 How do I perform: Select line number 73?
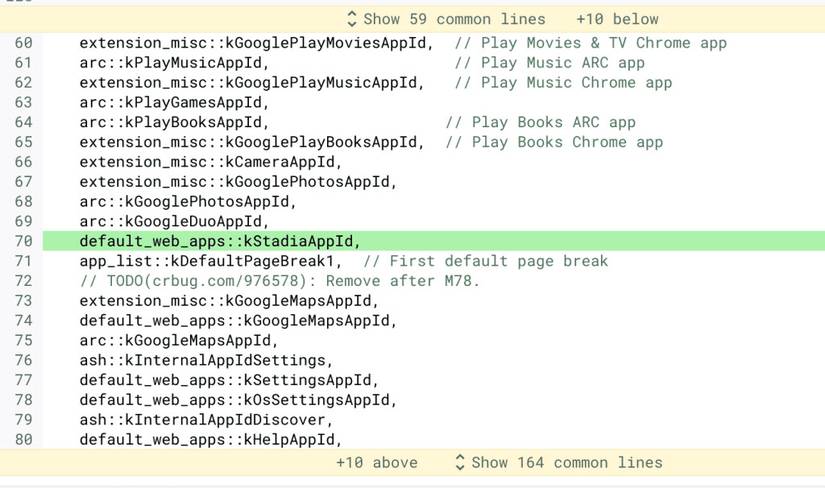[x=23, y=301]
